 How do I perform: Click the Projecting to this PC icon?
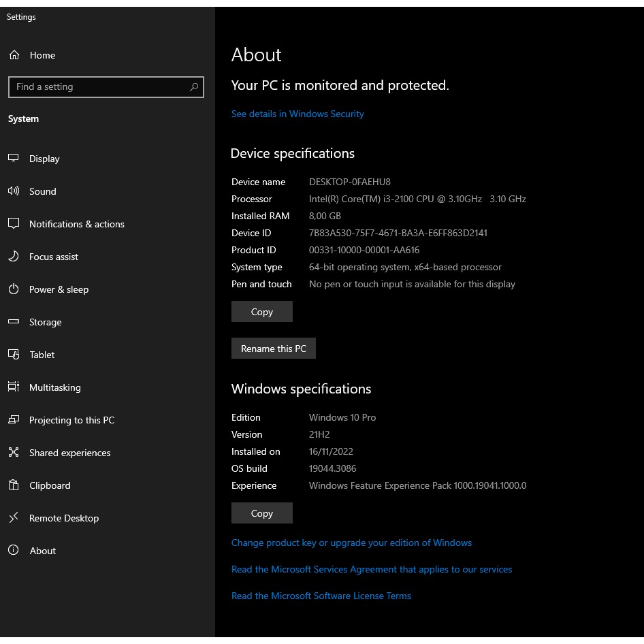point(14,420)
